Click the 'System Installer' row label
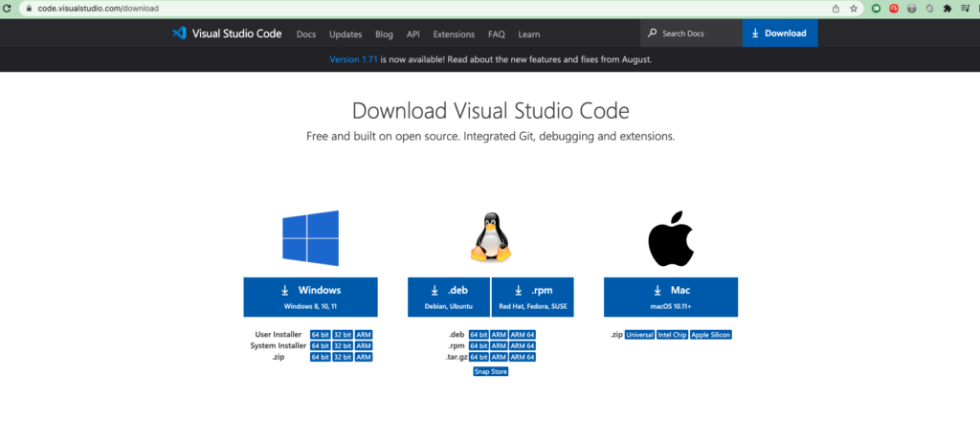The width and height of the screenshot is (980, 442). (278, 345)
